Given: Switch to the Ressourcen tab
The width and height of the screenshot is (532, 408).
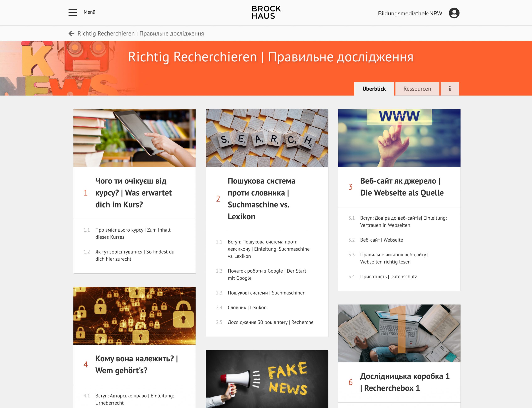Looking at the screenshot, I should (417, 89).
